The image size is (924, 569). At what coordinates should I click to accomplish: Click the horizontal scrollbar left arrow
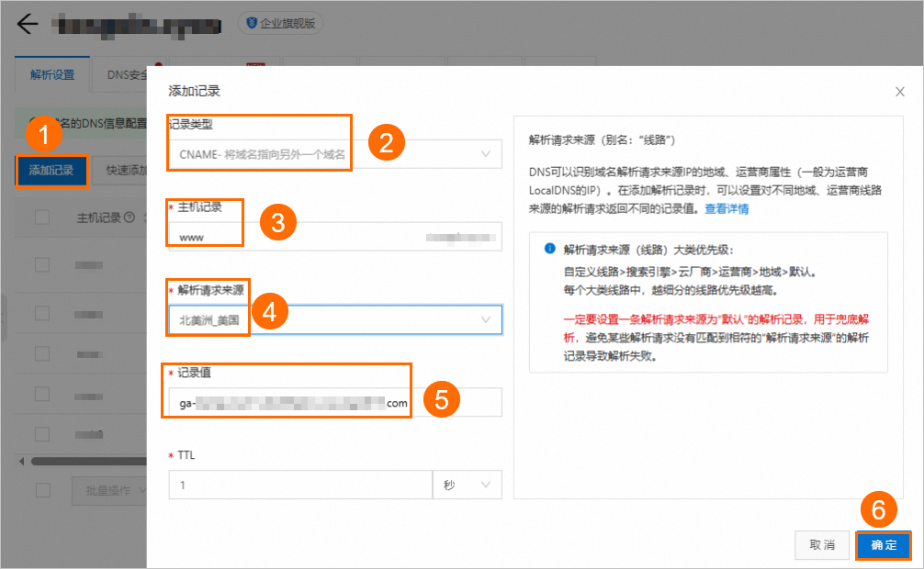click(22, 462)
